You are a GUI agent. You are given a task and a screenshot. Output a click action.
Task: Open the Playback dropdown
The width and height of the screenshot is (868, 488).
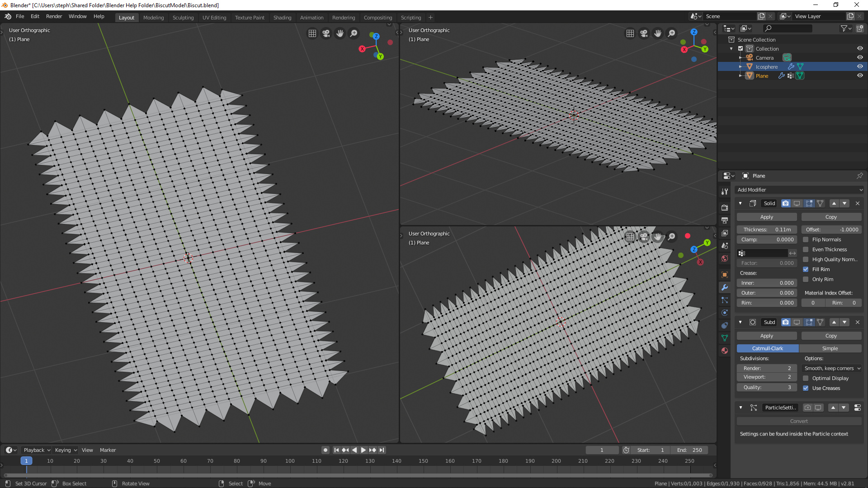tap(36, 450)
